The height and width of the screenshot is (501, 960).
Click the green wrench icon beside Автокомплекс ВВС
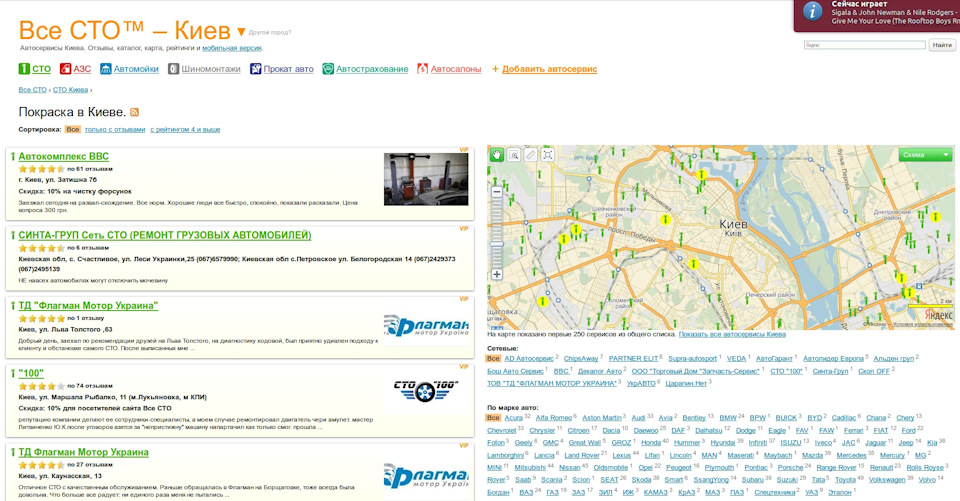click(x=12, y=156)
